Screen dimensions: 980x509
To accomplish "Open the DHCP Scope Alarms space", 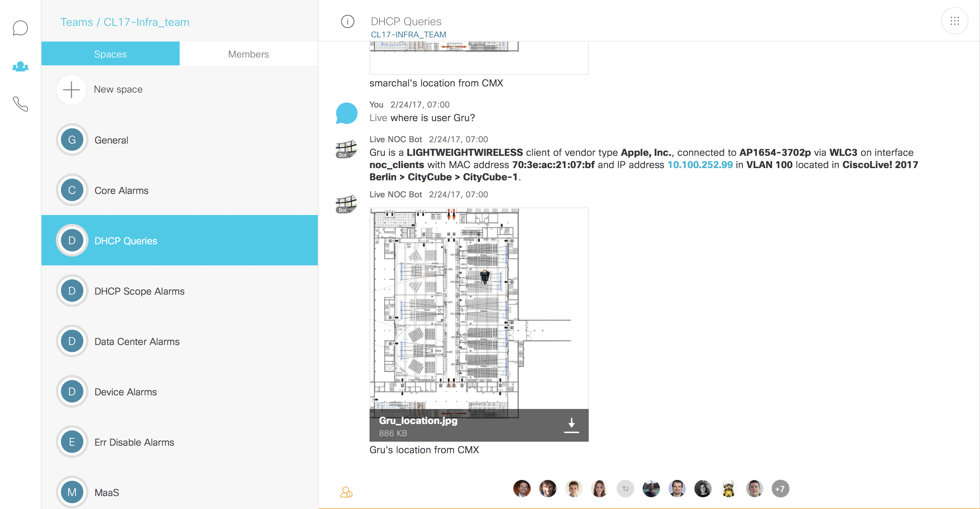I will pyautogui.click(x=139, y=291).
